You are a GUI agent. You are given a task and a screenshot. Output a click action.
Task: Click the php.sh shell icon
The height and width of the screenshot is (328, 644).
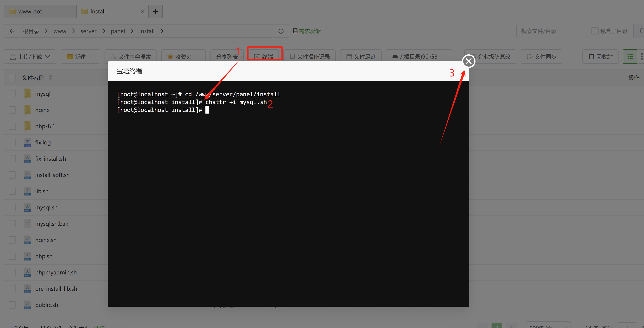(x=27, y=256)
